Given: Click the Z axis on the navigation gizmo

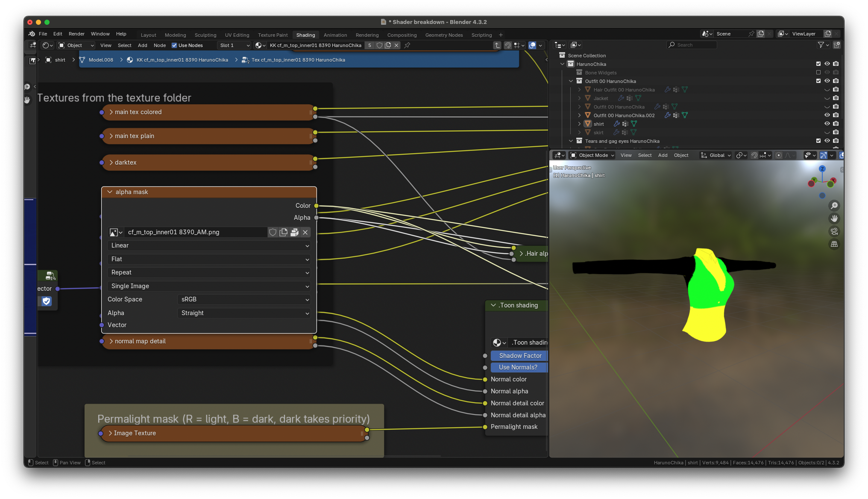Looking at the screenshot, I should coord(822,169).
